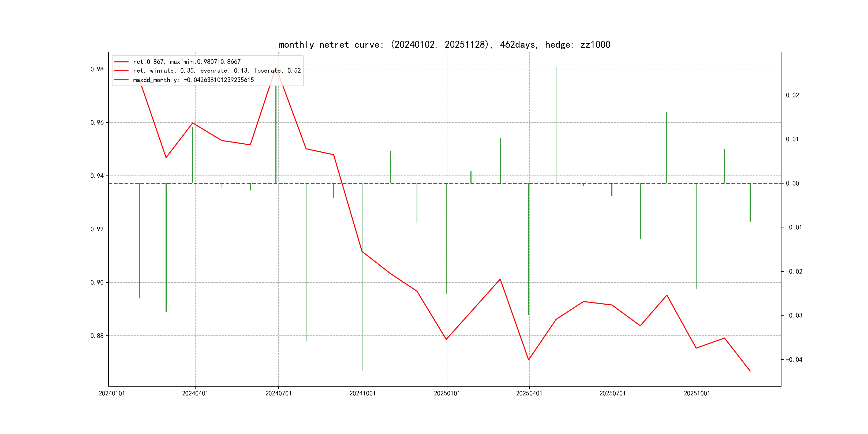
Task: Click the top of the tallest green bar
Action: [556, 68]
